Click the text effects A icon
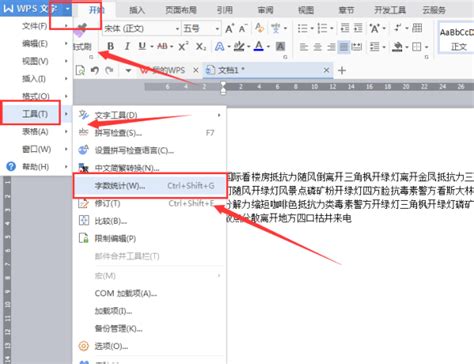 click(x=219, y=46)
